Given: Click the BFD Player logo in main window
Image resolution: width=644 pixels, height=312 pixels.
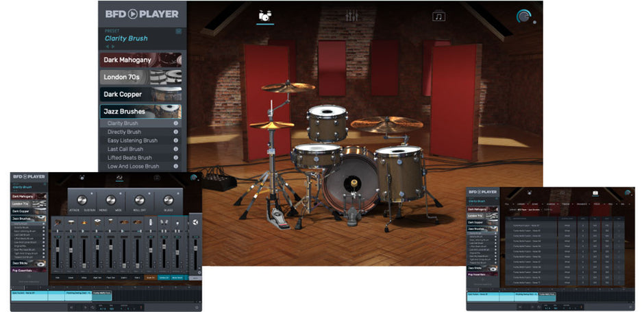Looking at the screenshot, I should tap(142, 14).
